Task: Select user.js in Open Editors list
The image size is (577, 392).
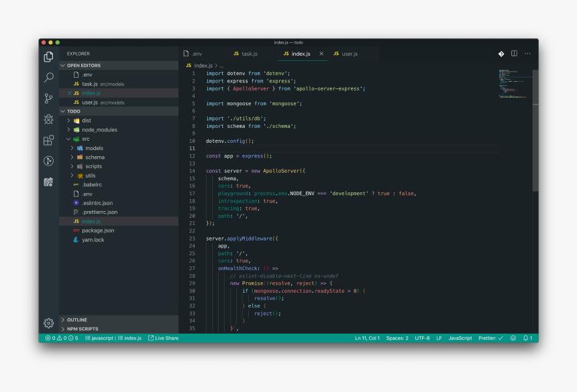Action: tap(119, 102)
